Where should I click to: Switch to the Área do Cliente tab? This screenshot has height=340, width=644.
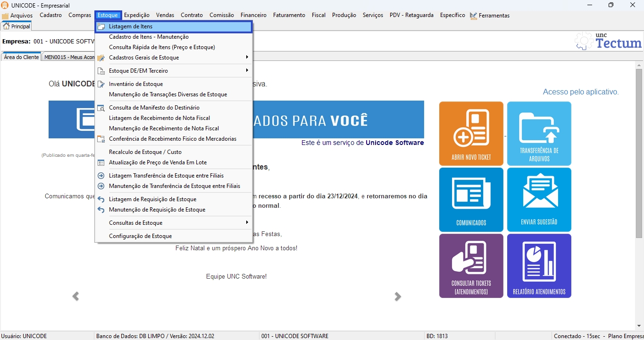21,57
